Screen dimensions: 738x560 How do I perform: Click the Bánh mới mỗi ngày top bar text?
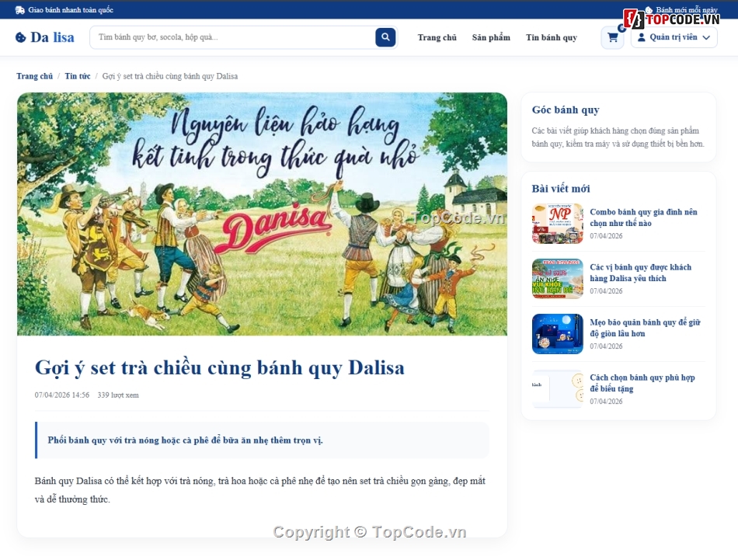point(687,10)
